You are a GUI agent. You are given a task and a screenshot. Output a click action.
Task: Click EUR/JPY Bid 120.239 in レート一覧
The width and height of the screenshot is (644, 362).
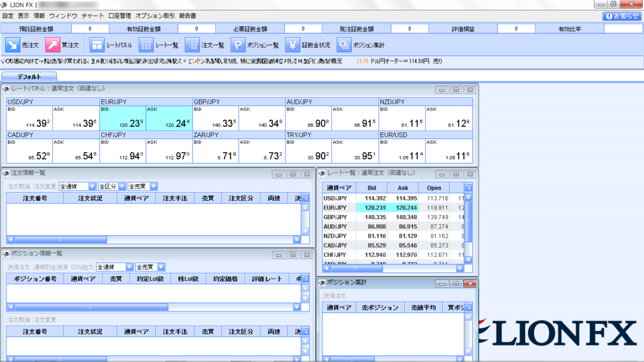pos(372,207)
